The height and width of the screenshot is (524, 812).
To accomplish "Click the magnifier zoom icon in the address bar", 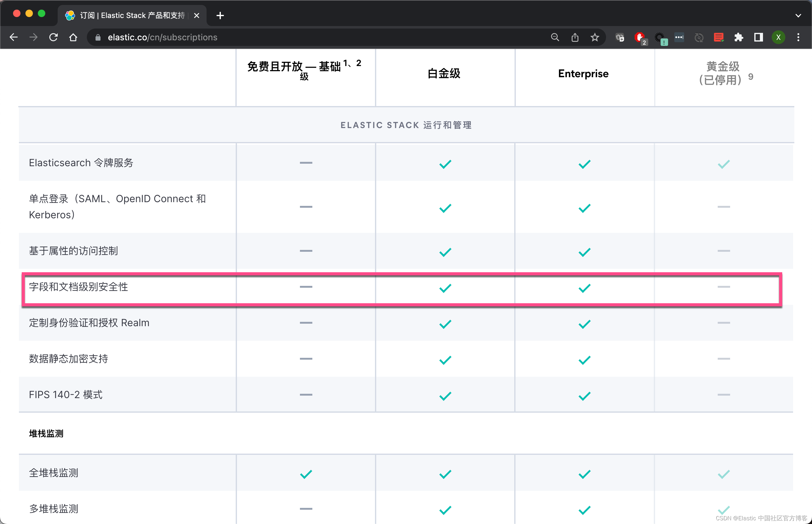I will click(x=555, y=38).
